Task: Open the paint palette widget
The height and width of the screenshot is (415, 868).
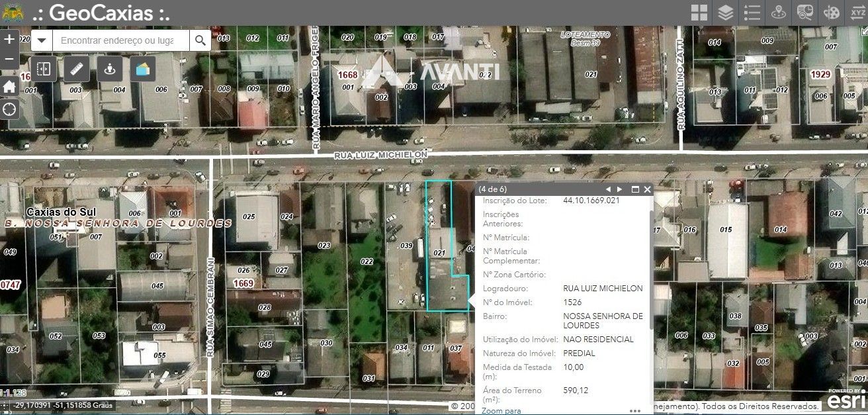Action: 831,13
